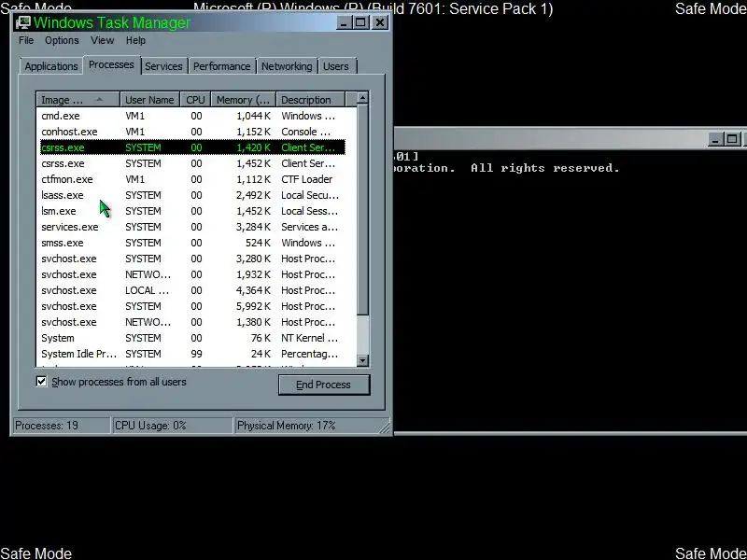
Task: Click the End Process button
Action: (324, 385)
